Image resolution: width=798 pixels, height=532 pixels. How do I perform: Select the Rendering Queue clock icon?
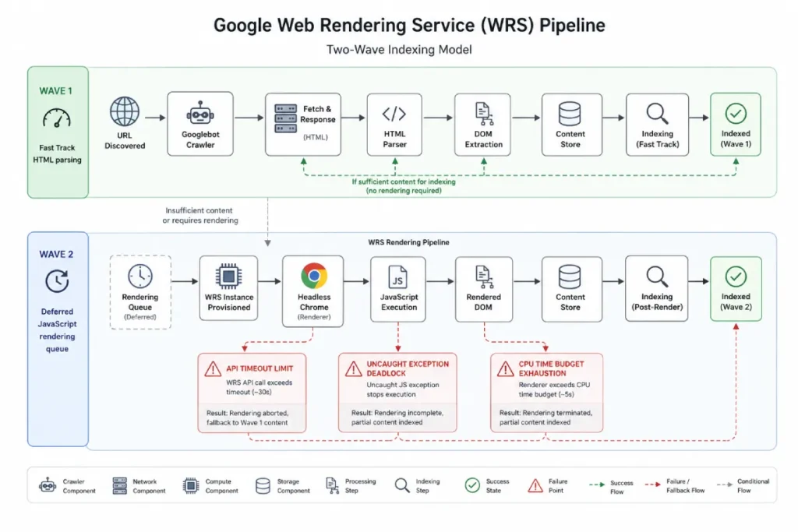140,277
